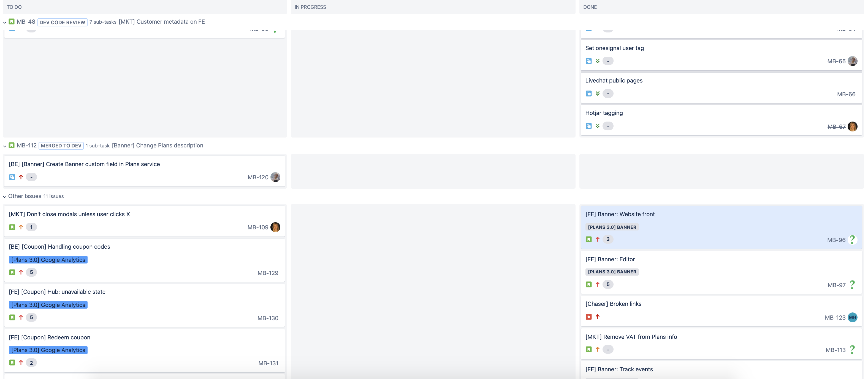Open the MB-67 issue link
The height and width of the screenshot is (379, 868).
pos(836,127)
